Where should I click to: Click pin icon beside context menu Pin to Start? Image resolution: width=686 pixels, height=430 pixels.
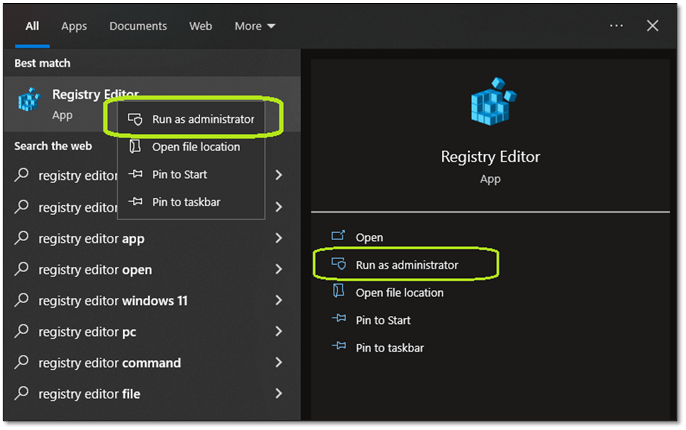(135, 174)
